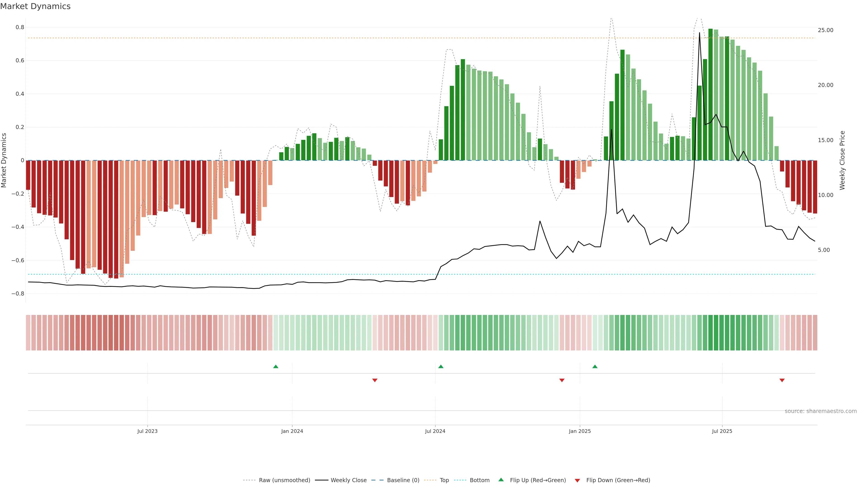The width and height of the screenshot is (868, 488).
Task: Click the Flip Down legend triangle icon
Action: pyautogui.click(x=577, y=481)
